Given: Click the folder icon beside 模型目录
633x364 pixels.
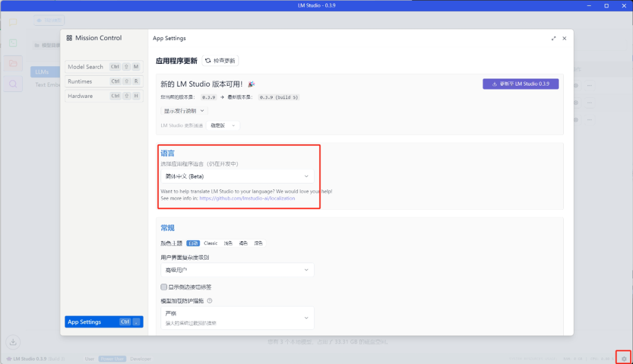Looking at the screenshot, I should pos(37,45).
